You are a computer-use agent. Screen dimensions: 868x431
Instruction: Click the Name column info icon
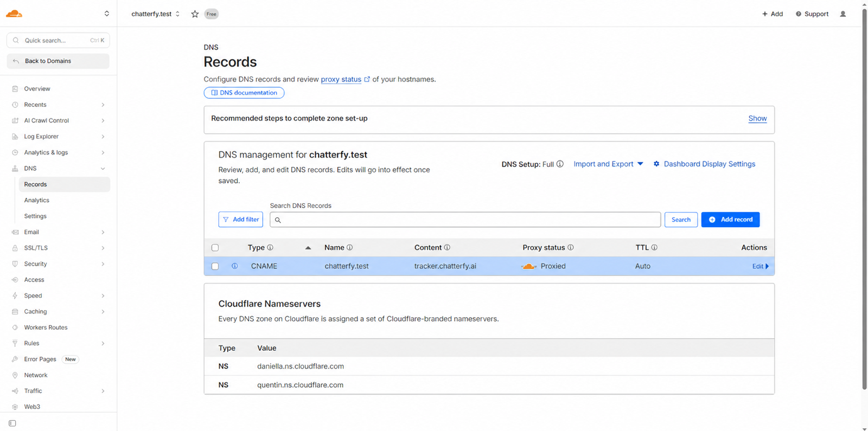coord(349,247)
